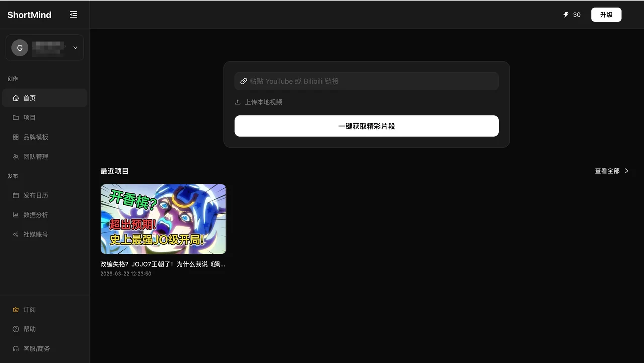
Task: Click the 创作 section label
Action: click(13, 79)
